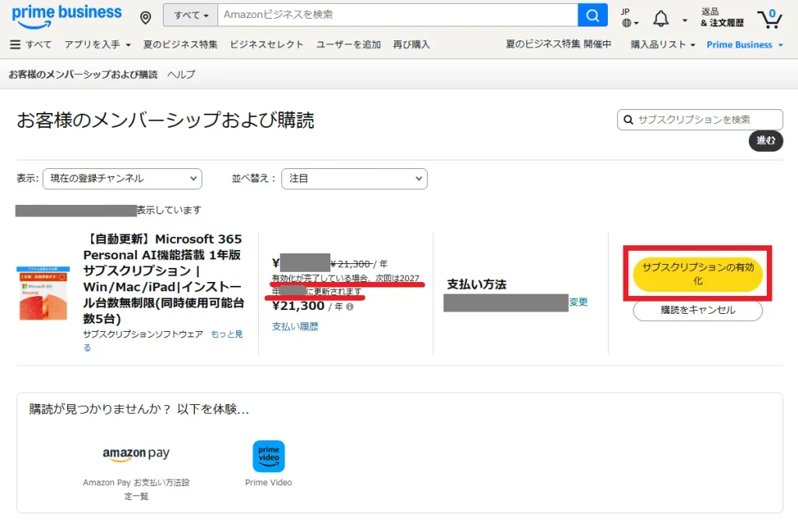This screenshot has height=532, width=798.
Task: Open the 支払い履歴 link
Action: 295,326
